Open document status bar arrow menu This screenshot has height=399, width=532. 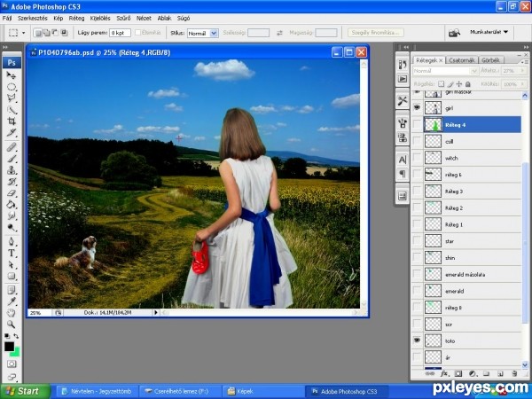point(156,312)
